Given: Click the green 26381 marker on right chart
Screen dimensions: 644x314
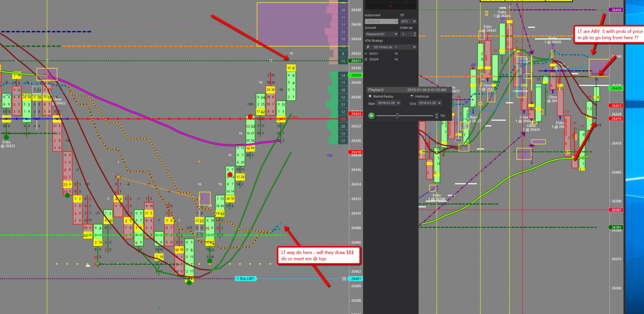Looking at the screenshot, I should pos(616,227).
